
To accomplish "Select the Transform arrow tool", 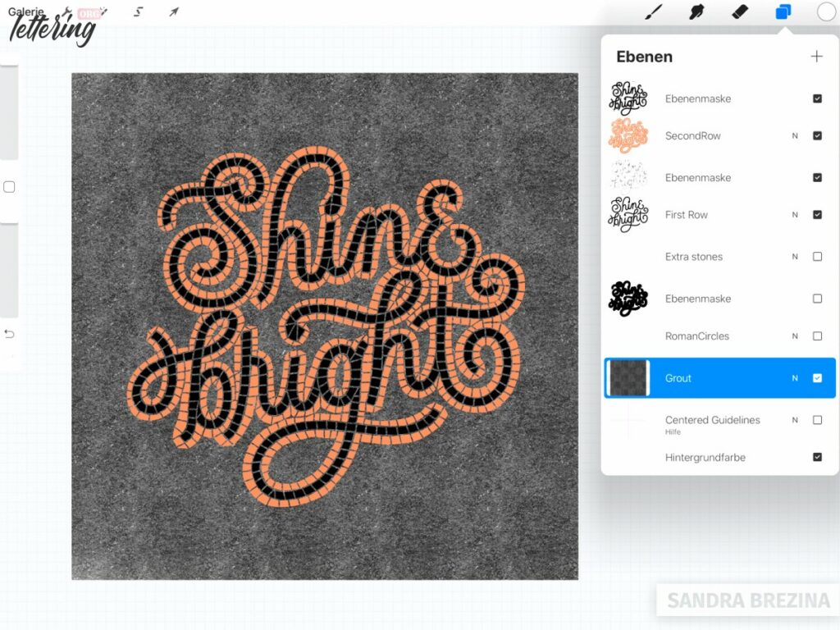I will pyautogui.click(x=173, y=11).
